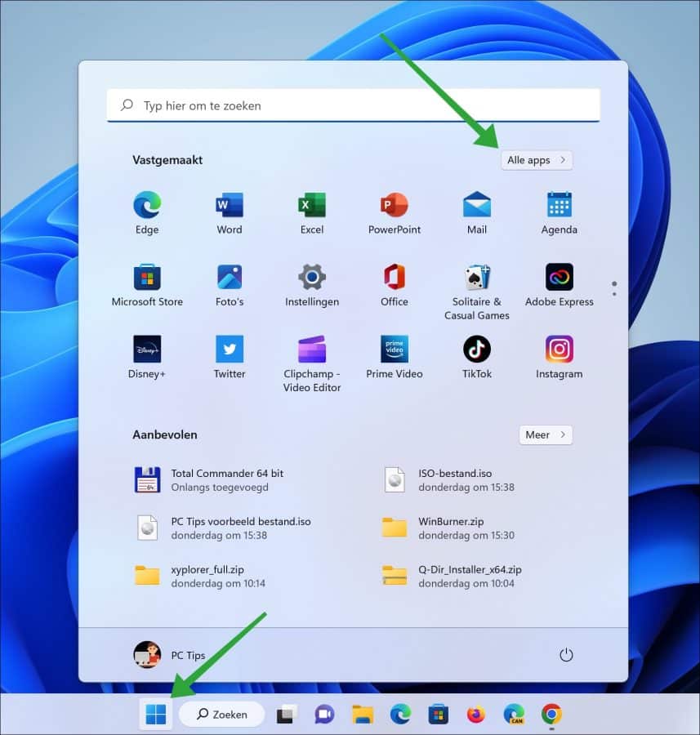
Task: Open the Twitter app
Action: (x=230, y=357)
